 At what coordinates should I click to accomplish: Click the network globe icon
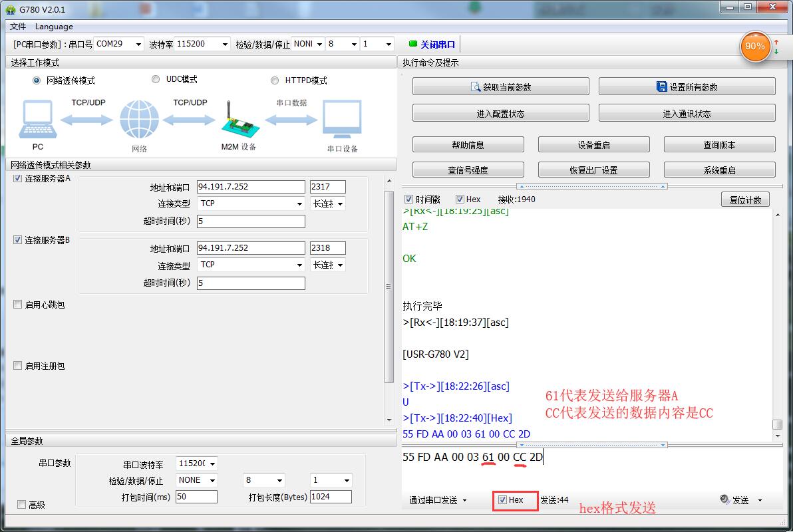click(139, 120)
